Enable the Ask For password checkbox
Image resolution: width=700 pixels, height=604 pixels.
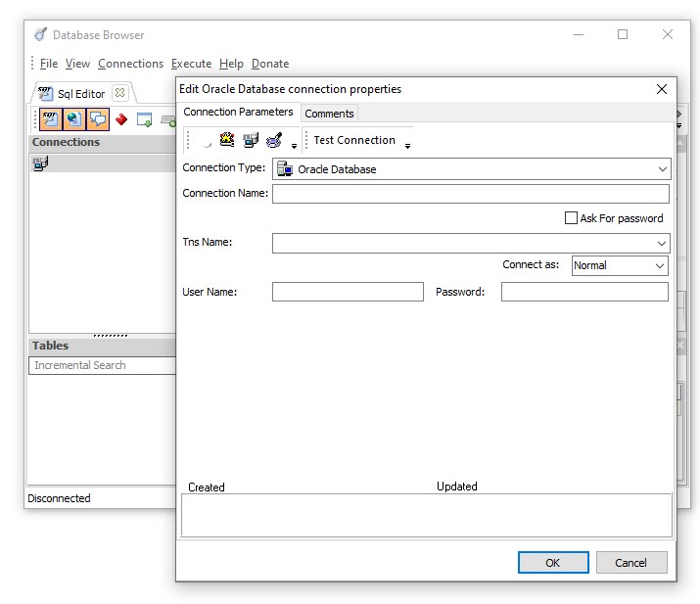point(571,218)
